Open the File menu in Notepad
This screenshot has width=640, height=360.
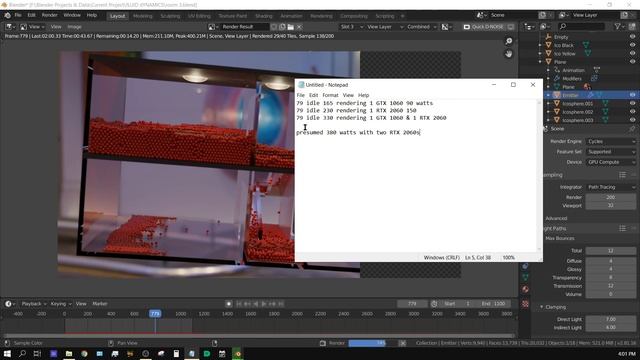pyautogui.click(x=300, y=95)
